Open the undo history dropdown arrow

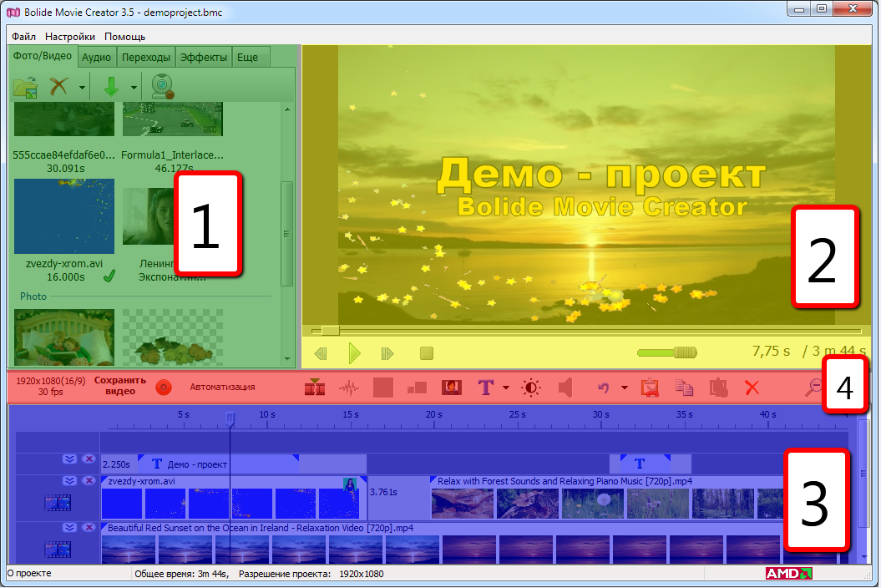click(x=625, y=388)
